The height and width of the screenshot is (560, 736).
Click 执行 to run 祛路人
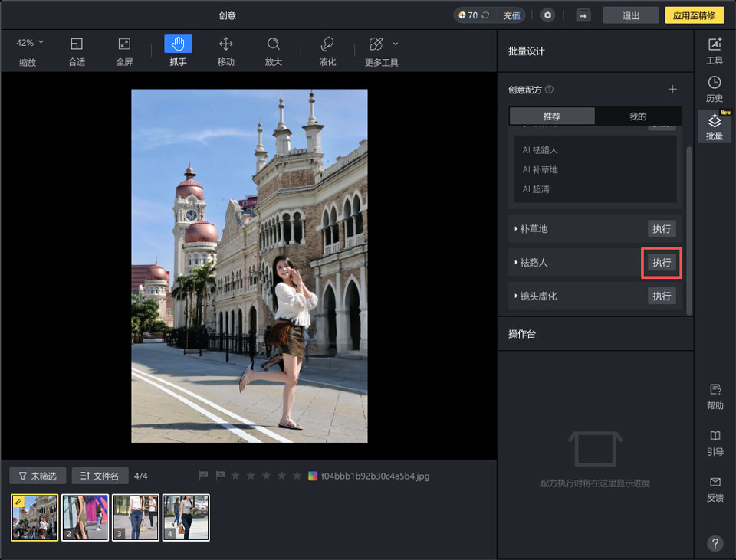[661, 263]
